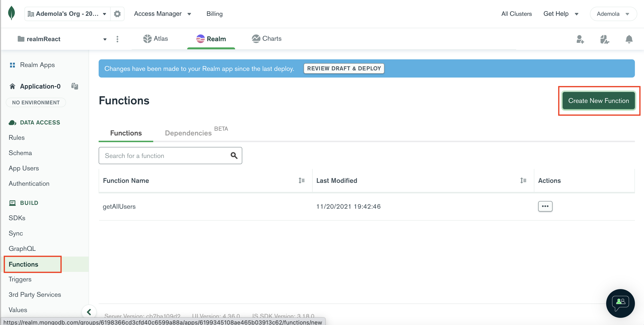Sort by Function Name column
Image resolution: width=644 pixels, height=325 pixels.
coord(301,180)
